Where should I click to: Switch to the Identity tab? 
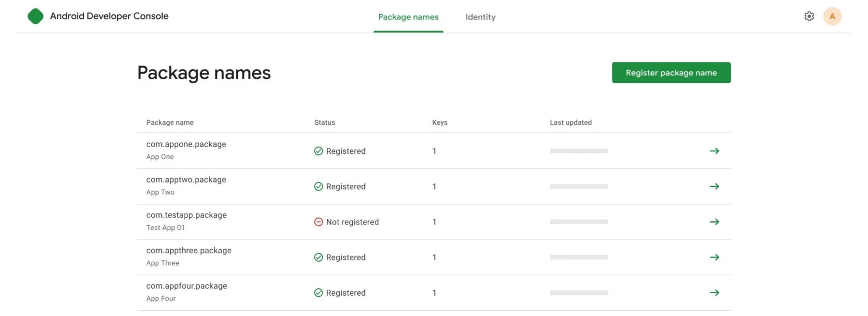480,17
